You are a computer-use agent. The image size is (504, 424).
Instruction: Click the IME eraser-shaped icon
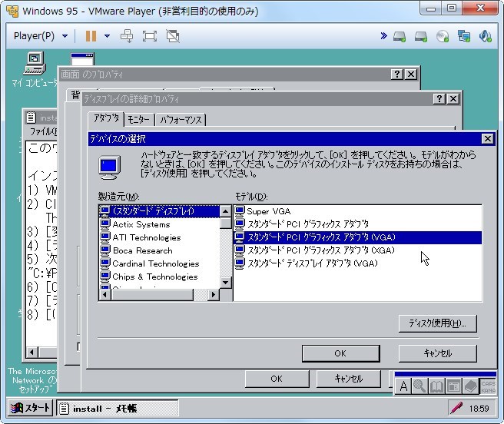470,386
